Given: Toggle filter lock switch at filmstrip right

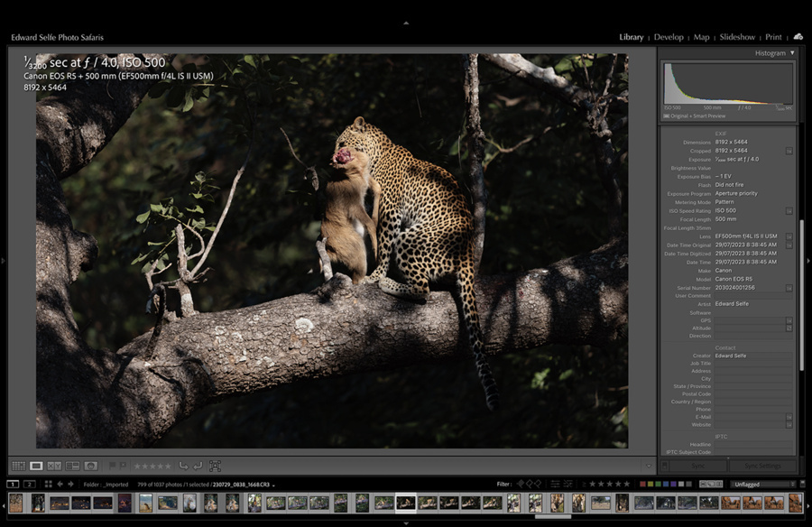Looking at the screenshot, I should (803, 484).
